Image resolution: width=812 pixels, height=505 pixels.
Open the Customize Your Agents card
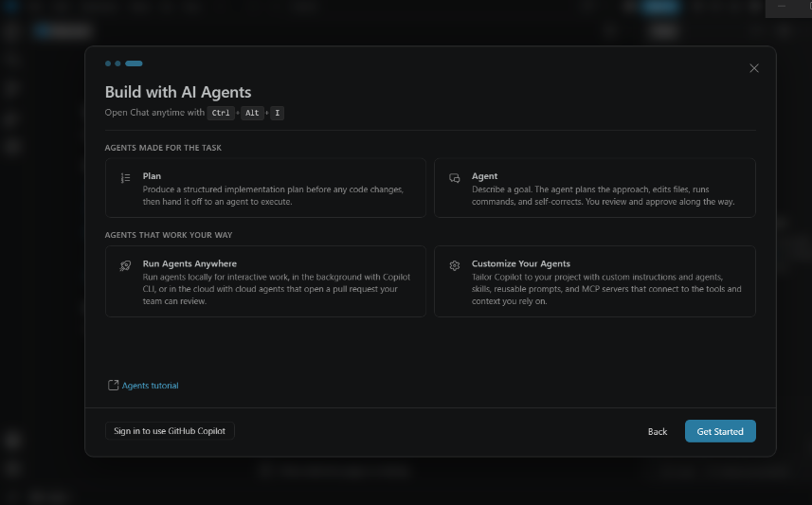(x=594, y=281)
